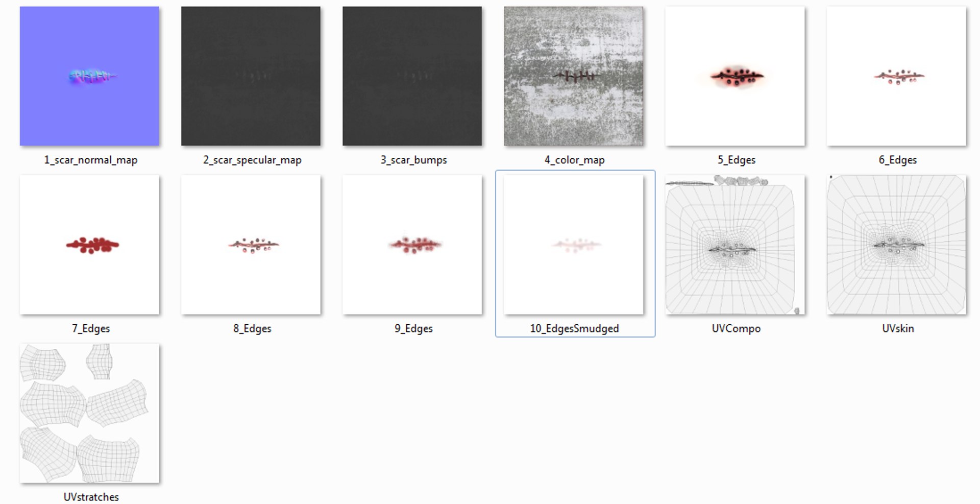
Task: Select the 2_scar_specular_map thumbnail
Action: 251,76
